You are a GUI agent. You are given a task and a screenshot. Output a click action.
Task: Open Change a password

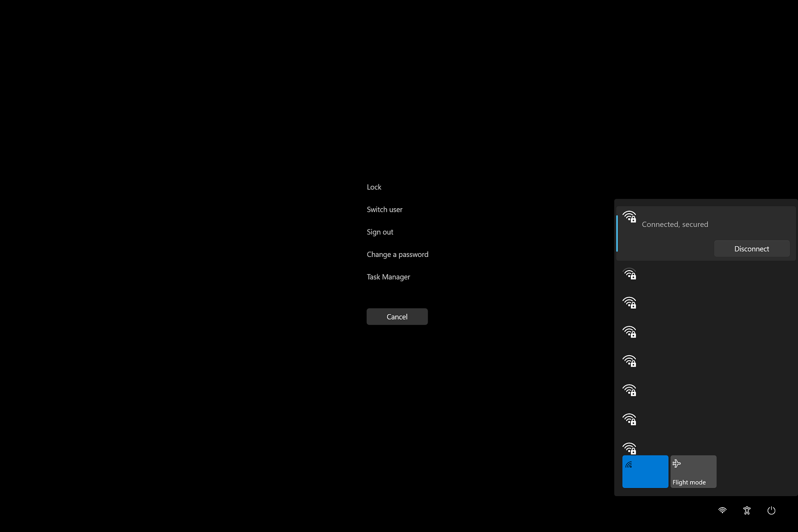(x=397, y=254)
